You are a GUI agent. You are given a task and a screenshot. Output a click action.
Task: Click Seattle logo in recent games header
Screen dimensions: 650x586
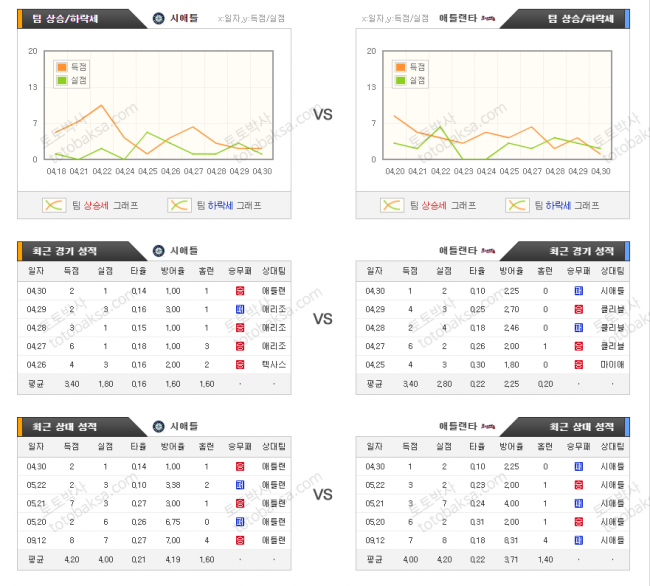(158, 250)
